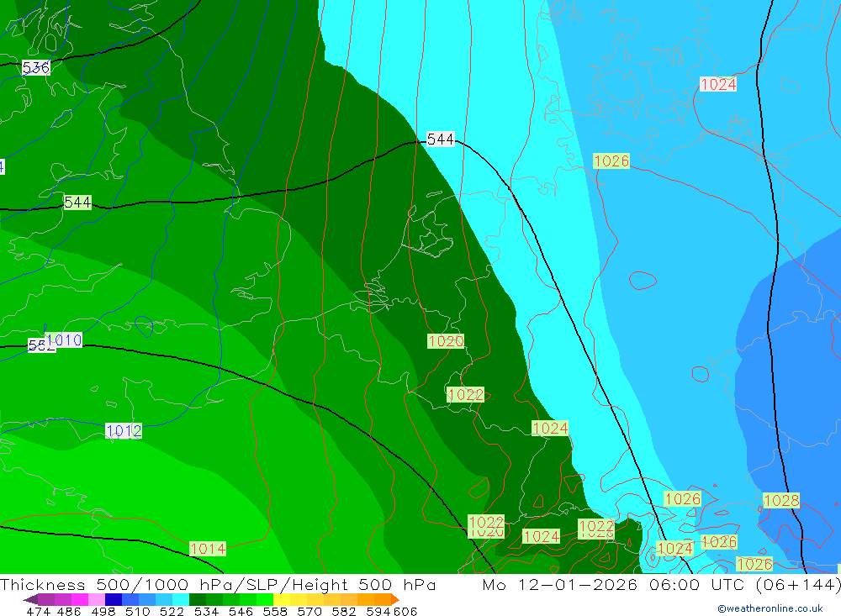Click the 534 legend value
This screenshot has width=841, height=616.
coord(206,611)
